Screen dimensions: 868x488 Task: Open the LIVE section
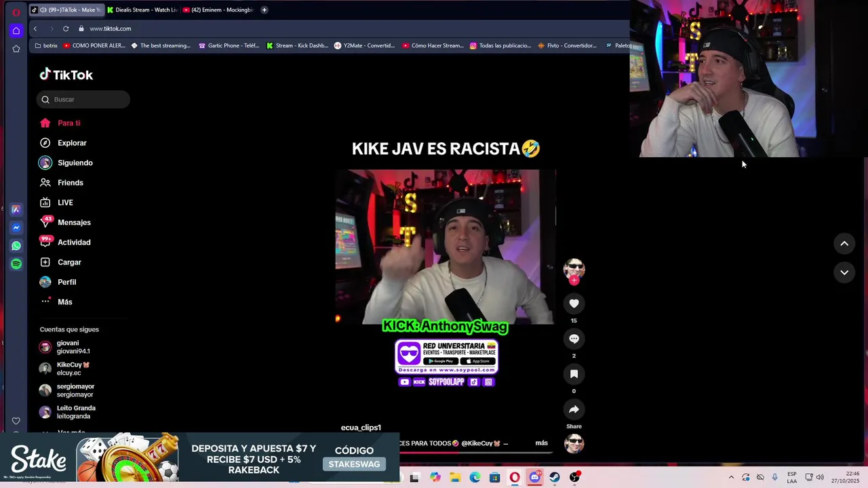tap(56, 203)
